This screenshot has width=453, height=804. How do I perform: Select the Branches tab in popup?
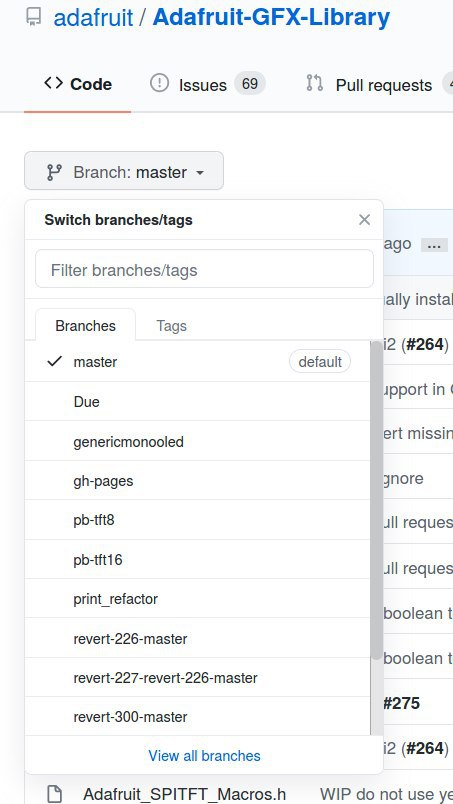tap(85, 325)
